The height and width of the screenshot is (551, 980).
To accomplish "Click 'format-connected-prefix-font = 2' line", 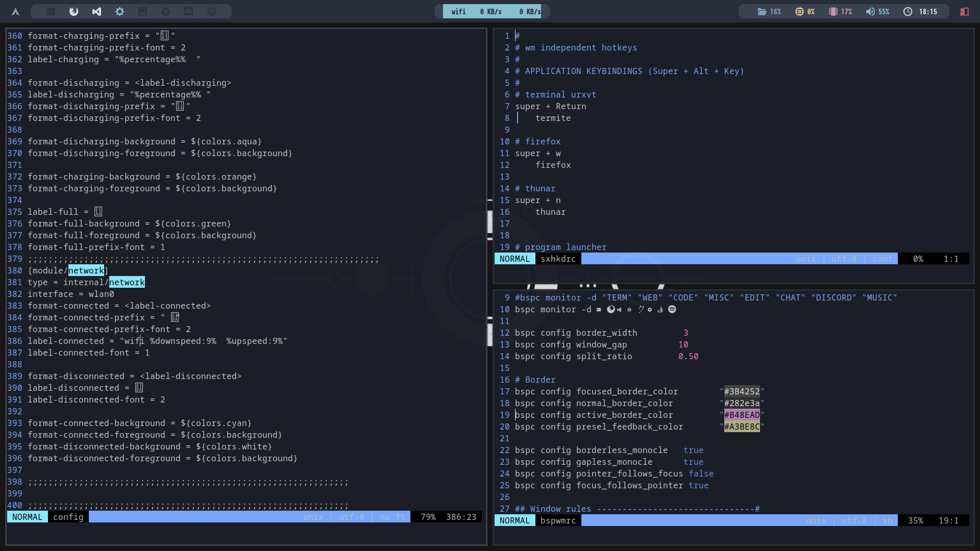I will click(109, 329).
